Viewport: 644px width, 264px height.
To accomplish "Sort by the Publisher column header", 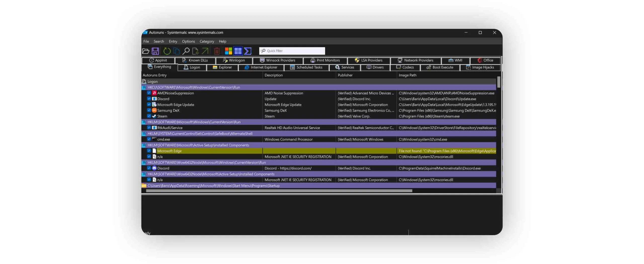I will 345,75.
